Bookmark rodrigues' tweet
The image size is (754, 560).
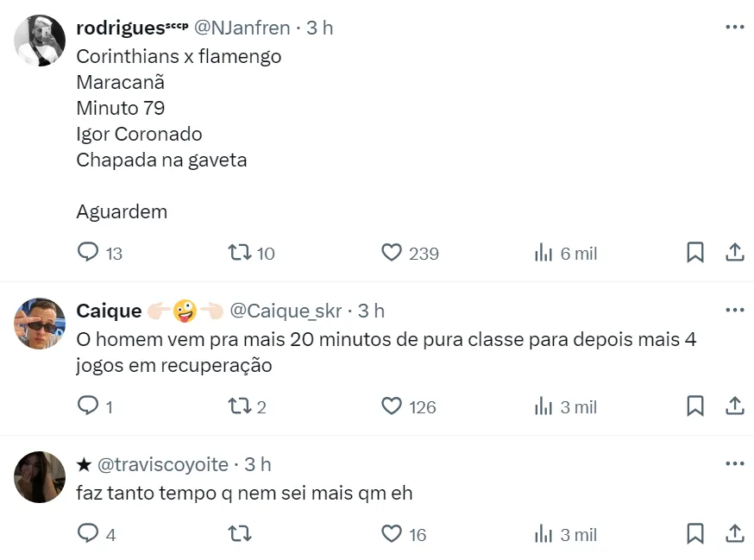694,253
